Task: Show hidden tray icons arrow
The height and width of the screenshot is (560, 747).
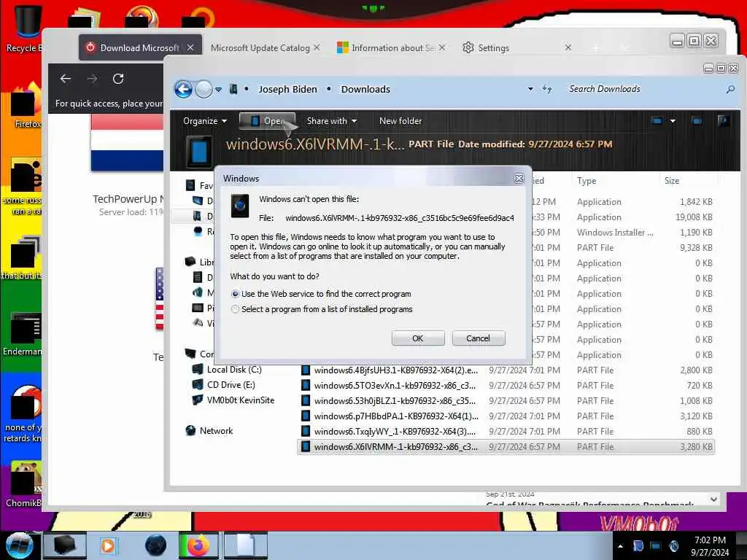Action: pos(620,546)
